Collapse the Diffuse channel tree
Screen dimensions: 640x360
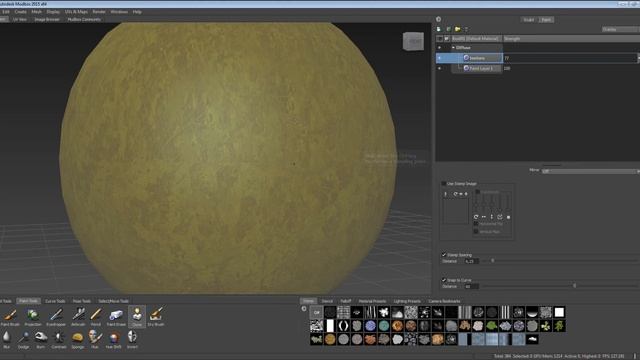[x=453, y=48]
